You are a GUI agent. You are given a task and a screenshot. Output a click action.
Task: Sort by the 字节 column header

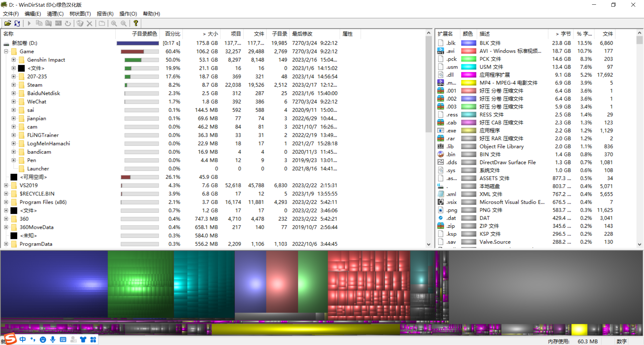pos(561,34)
